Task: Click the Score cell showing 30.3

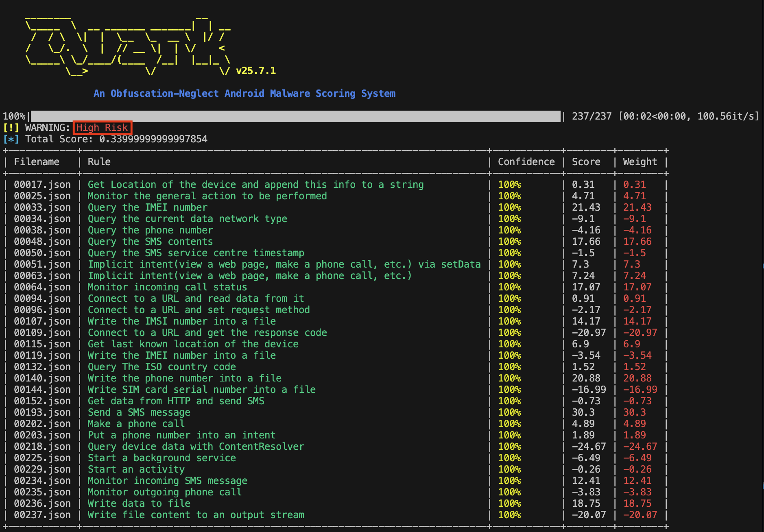Action: click(583, 412)
